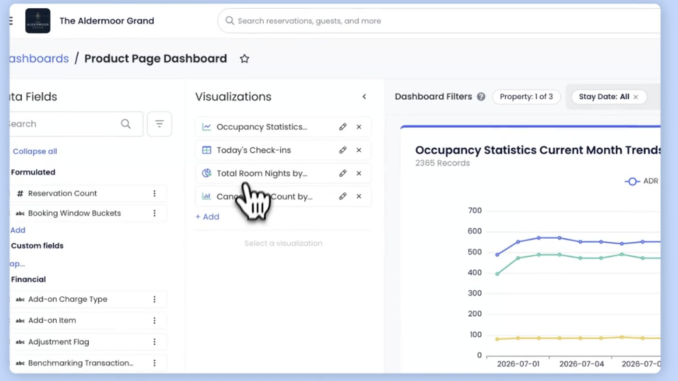Click the Financial section header
This screenshot has width=678, height=381.
pyautogui.click(x=28, y=279)
